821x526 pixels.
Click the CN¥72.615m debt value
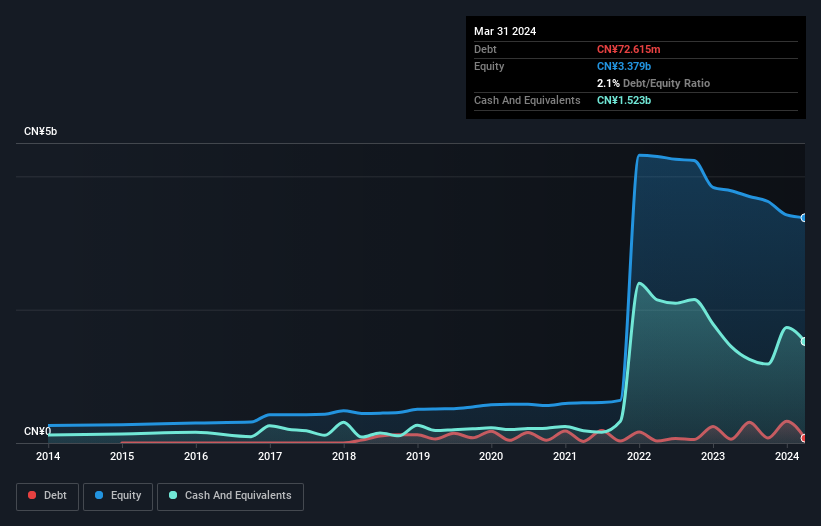tap(628, 49)
